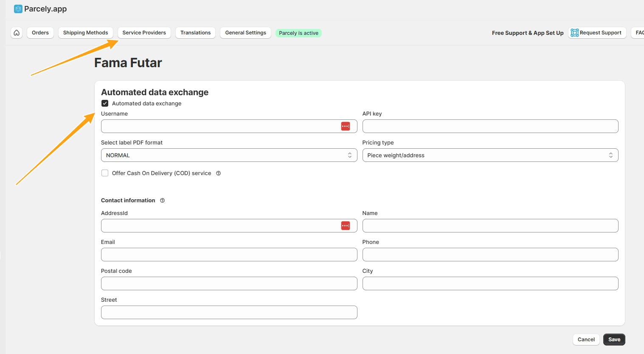The image size is (644, 354).
Task: Click the Cancel button
Action: (x=586, y=340)
